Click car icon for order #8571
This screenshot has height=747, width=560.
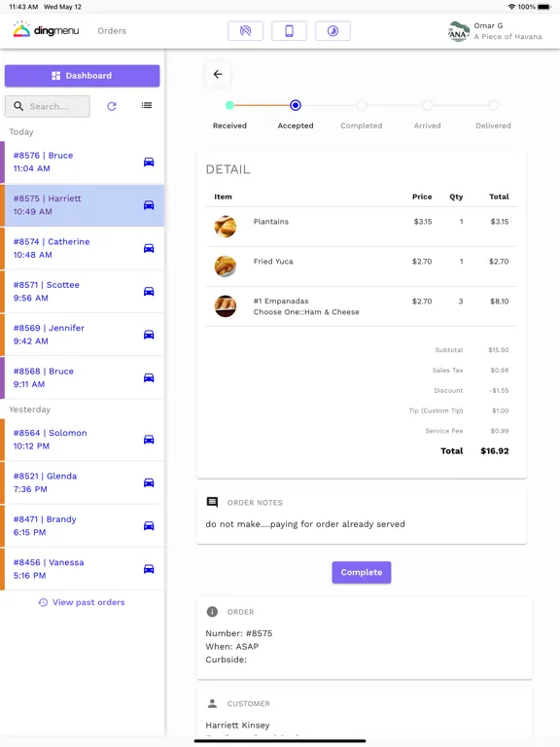[x=149, y=292]
